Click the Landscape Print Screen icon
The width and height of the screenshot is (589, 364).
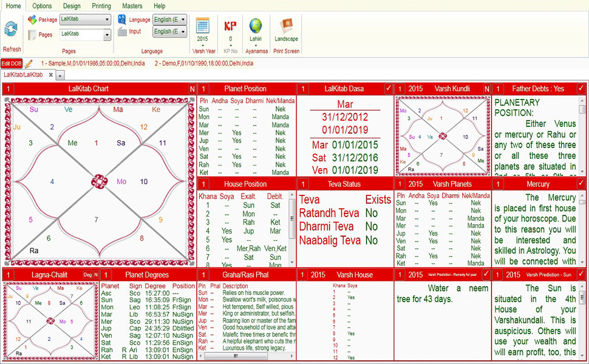pyautogui.click(x=286, y=26)
